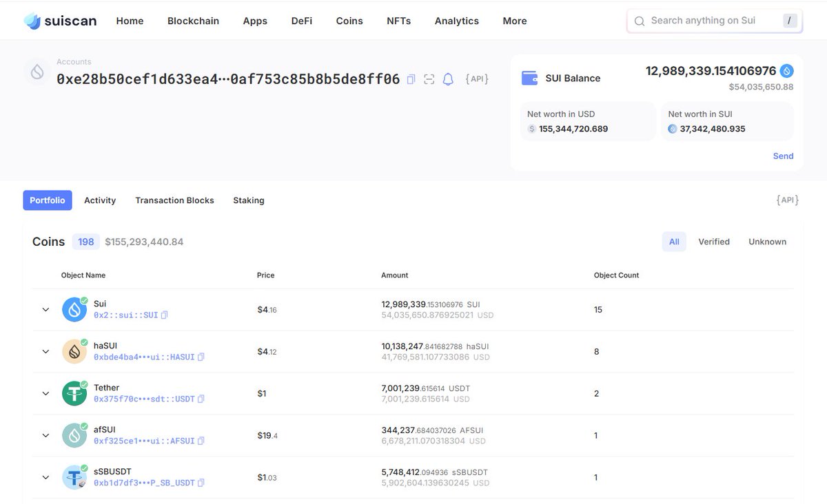Expand the haSUI coin row
The image size is (827, 504).
45,352
